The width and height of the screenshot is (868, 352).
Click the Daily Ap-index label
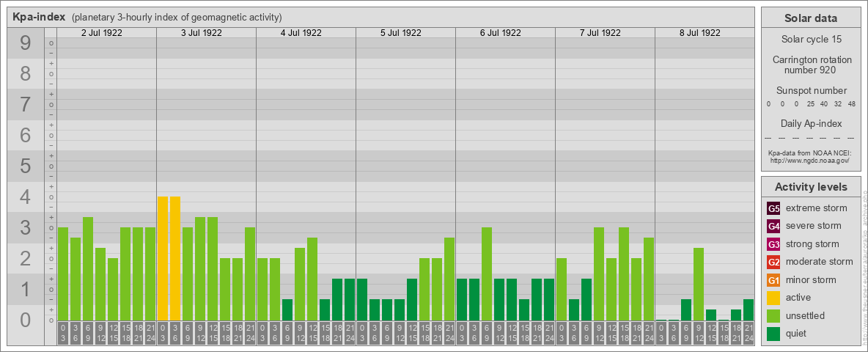coord(811,123)
